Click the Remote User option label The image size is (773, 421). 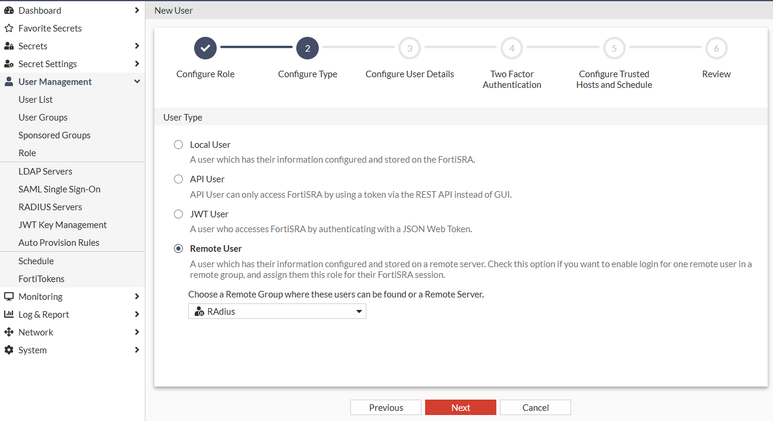[216, 248]
